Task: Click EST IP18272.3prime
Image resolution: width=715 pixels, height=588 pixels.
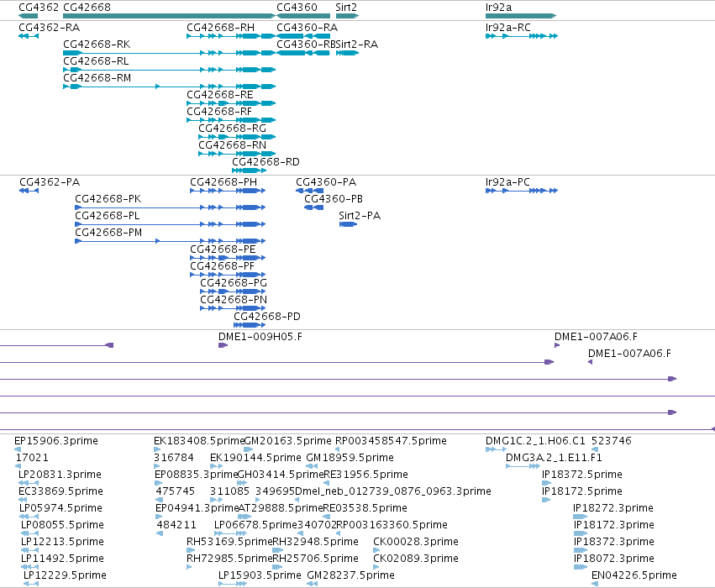Action: tap(613, 509)
